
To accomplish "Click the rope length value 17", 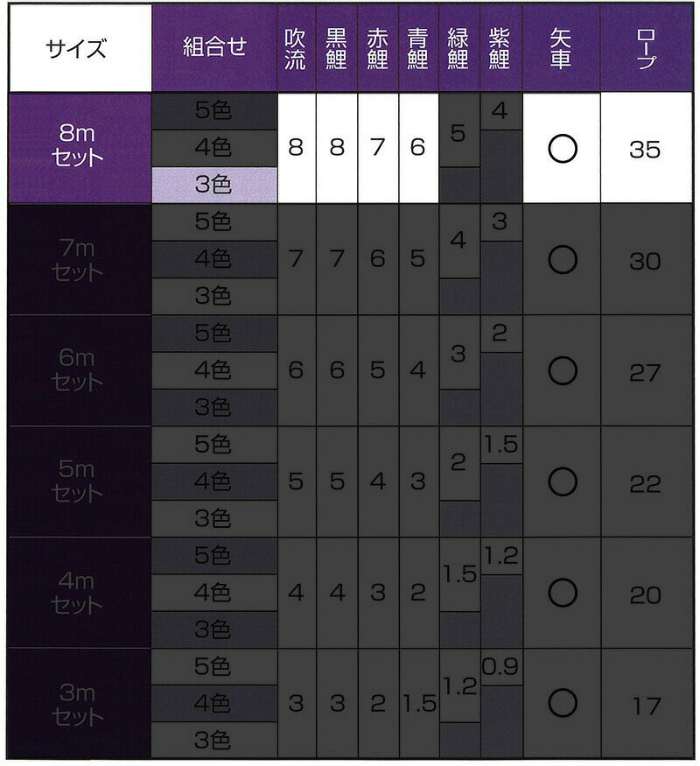I will pos(645,705).
